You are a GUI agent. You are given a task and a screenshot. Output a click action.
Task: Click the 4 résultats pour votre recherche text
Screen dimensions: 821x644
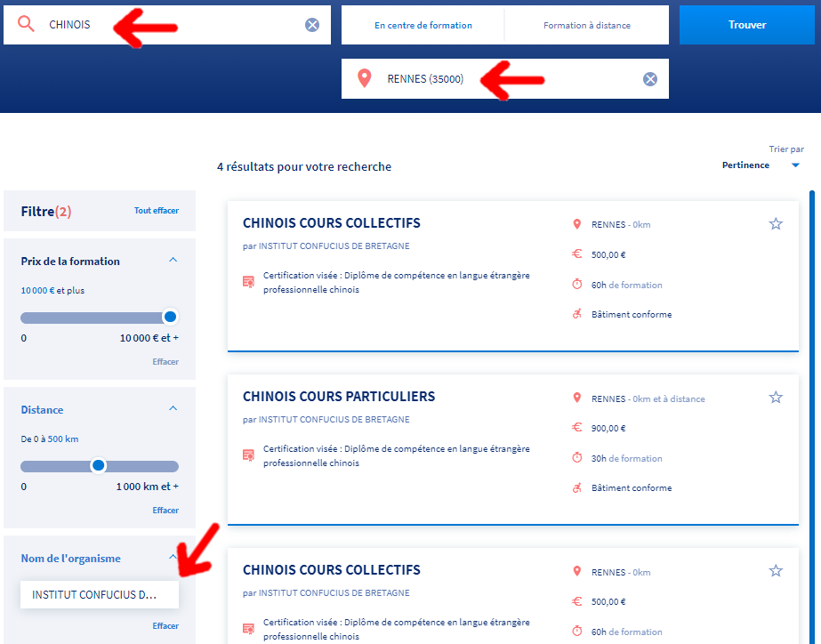(x=304, y=166)
